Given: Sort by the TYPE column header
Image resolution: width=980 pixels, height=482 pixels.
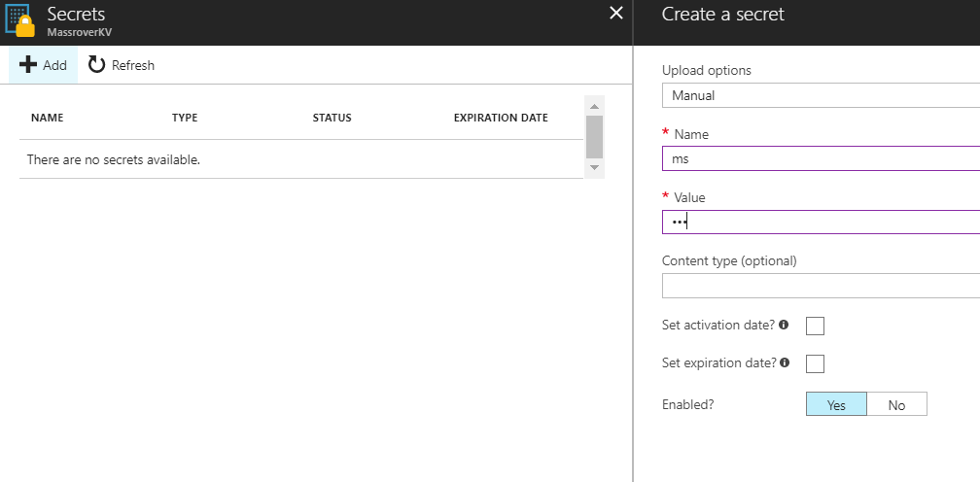Looking at the screenshot, I should click(x=185, y=118).
